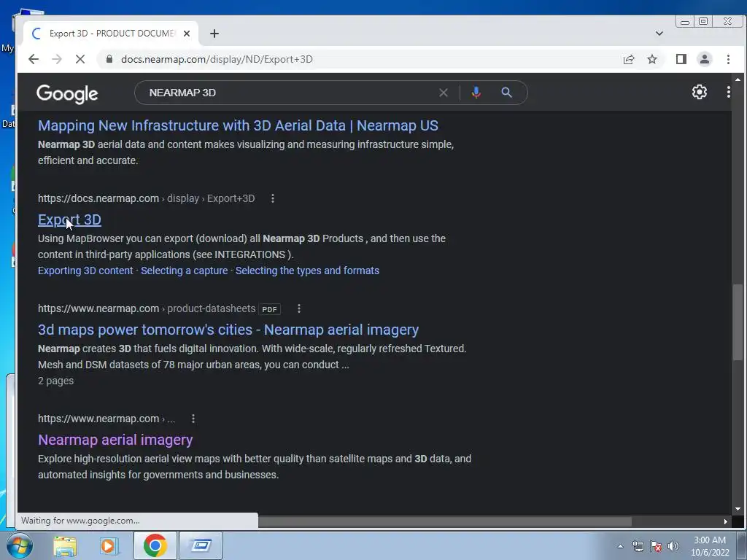Click the volume speaker tray icon
This screenshot has height=560, width=747.
pos(673,546)
